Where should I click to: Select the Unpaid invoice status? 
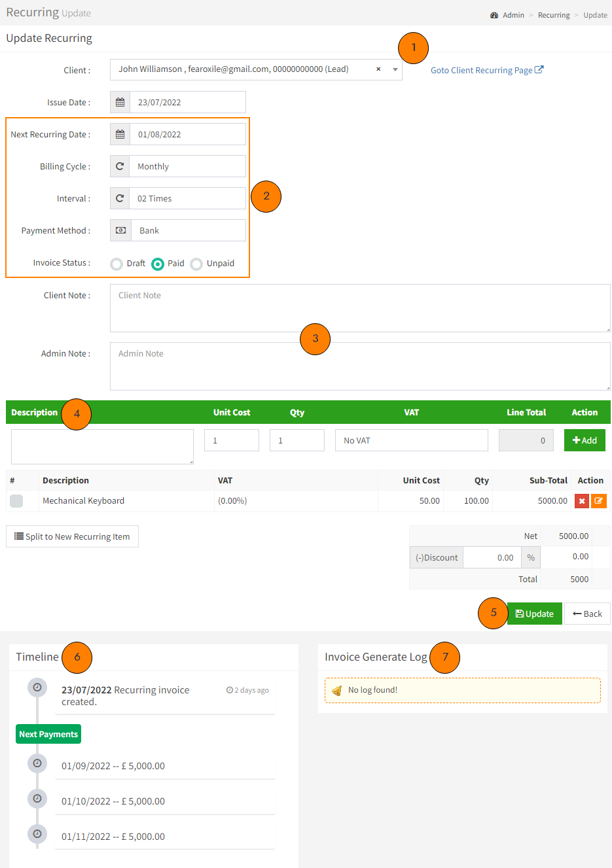click(x=196, y=264)
